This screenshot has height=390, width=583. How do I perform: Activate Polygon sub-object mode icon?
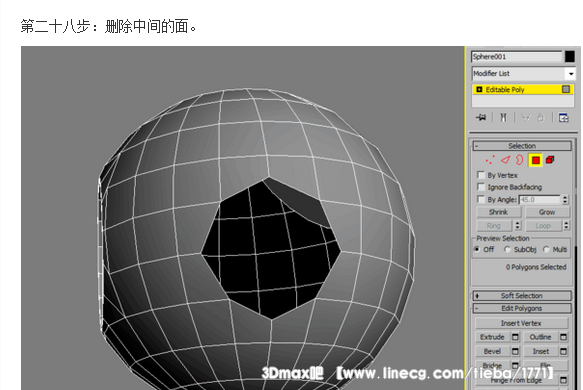point(535,160)
